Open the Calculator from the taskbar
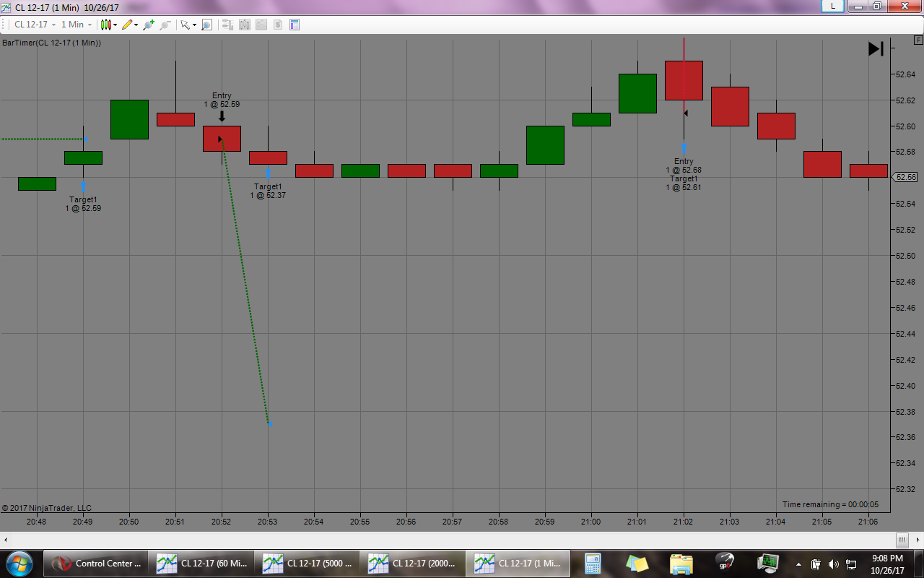The width and height of the screenshot is (924, 578). 593,564
